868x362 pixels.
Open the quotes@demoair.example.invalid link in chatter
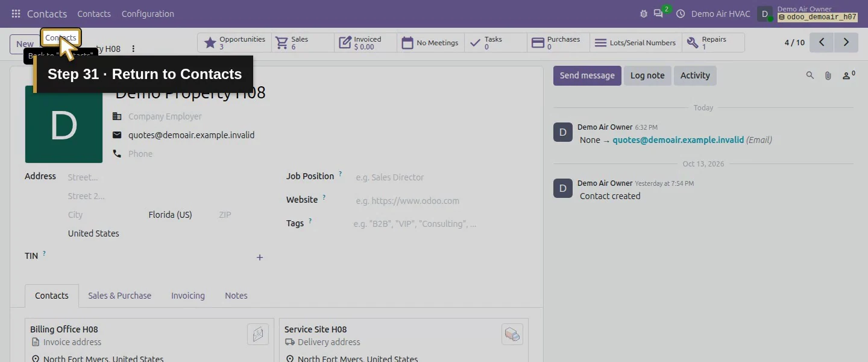click(x=678, y=140)
